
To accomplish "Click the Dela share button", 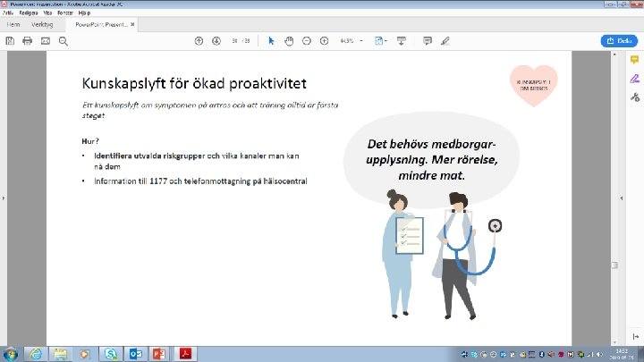I will (619, 40).
